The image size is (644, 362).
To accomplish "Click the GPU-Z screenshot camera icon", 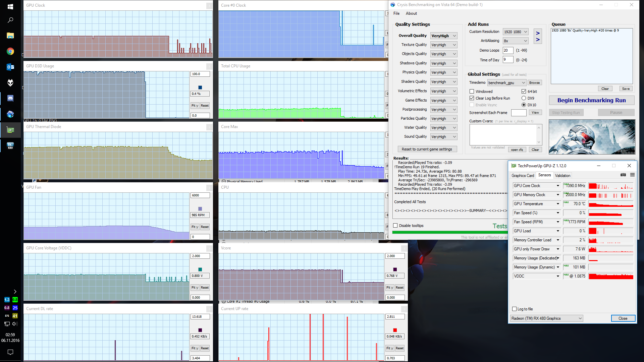I will 623,175.
